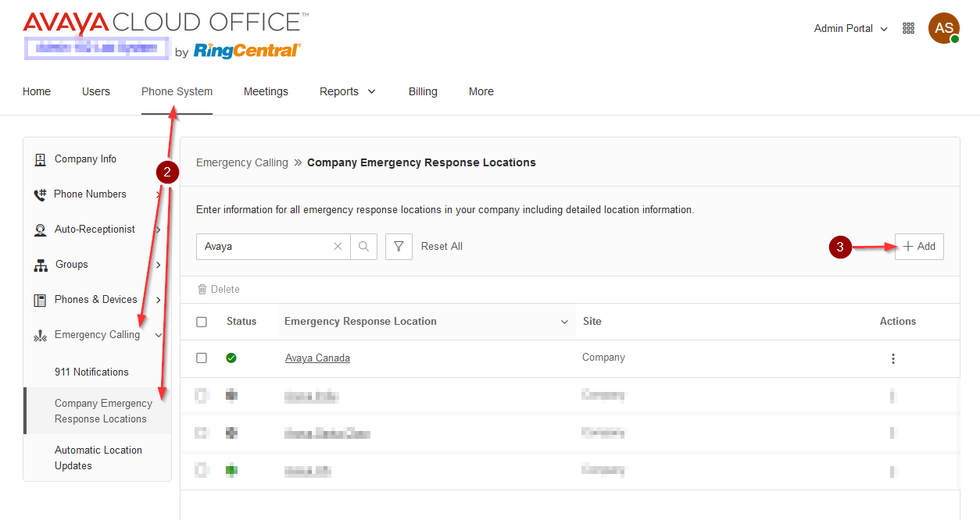The image size is (980, 520).
Task: Open the Meetings tab
Action: coord(266,91)
